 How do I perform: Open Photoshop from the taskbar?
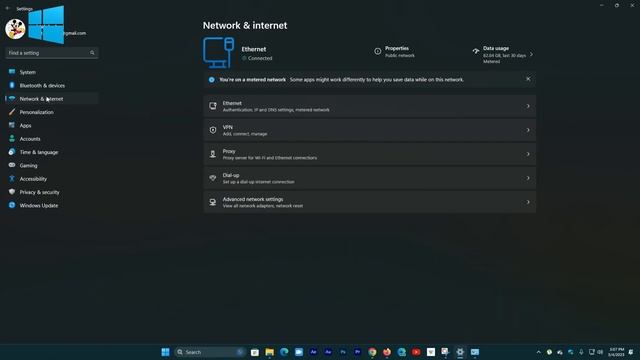(343, 352)
